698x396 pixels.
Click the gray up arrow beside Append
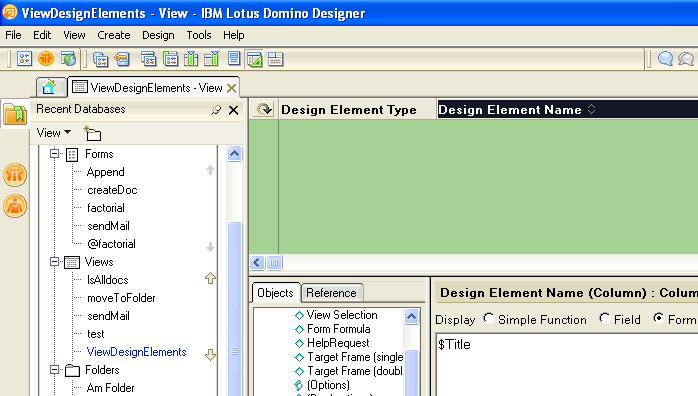210,170
